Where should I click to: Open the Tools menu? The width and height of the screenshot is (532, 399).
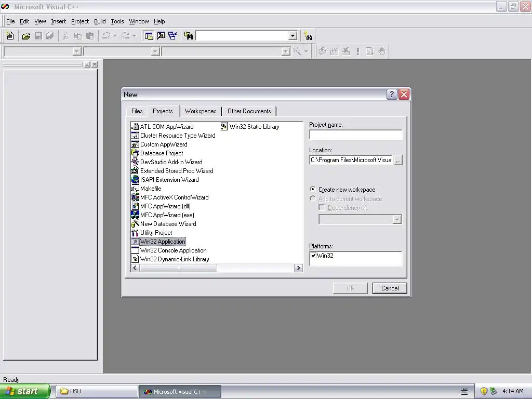click(x=117, y=21)
